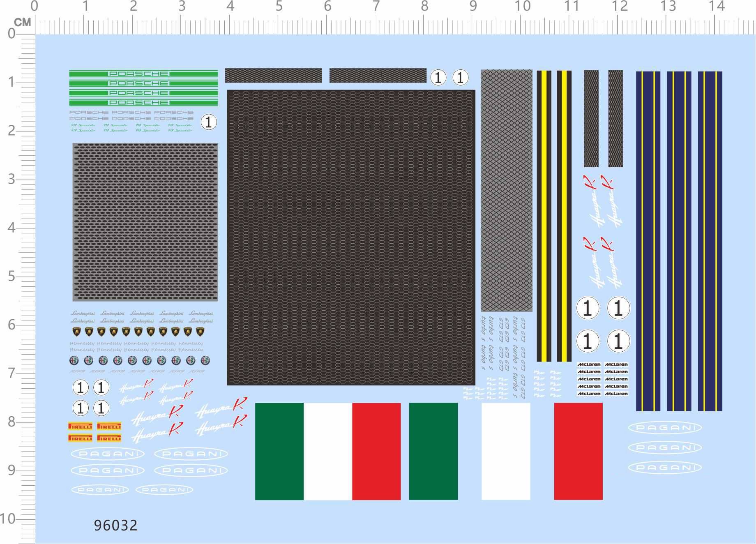Select the leftmost navy stripe with yellow lines

tap(648, 241)
